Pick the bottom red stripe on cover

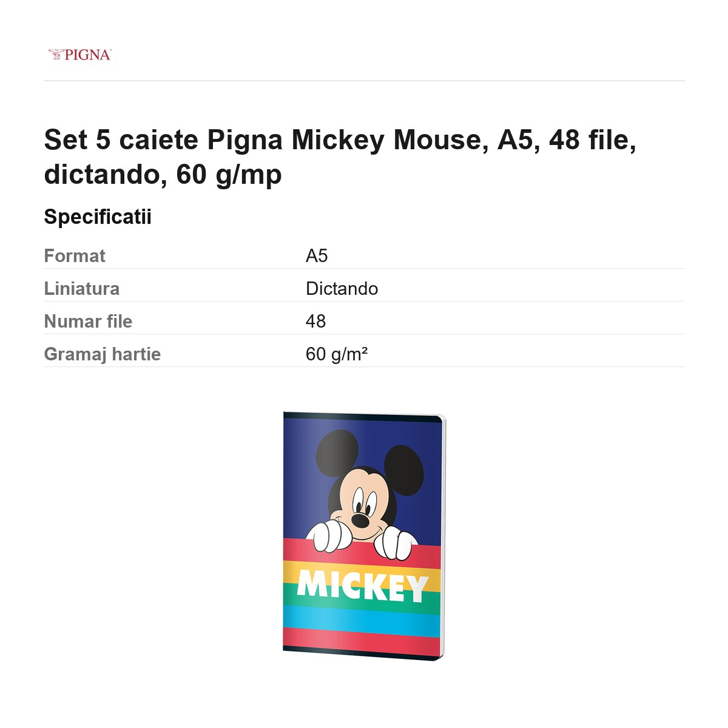click(x=362, y=643)
